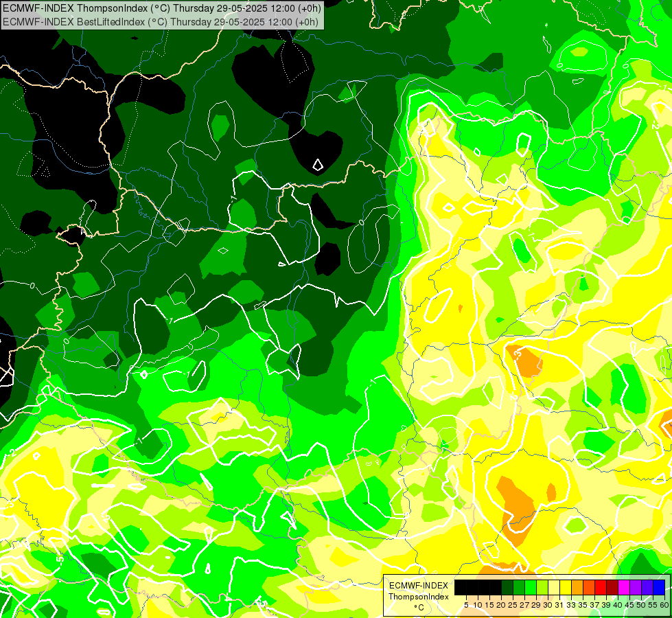This screenshot has width=672, height=618.
Task: Click the legend's ECMWF-INDEX label
Action: click(419, 586)
